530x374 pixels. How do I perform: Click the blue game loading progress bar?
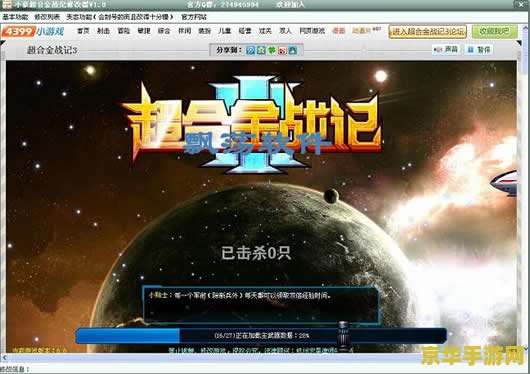click(261, 336)
